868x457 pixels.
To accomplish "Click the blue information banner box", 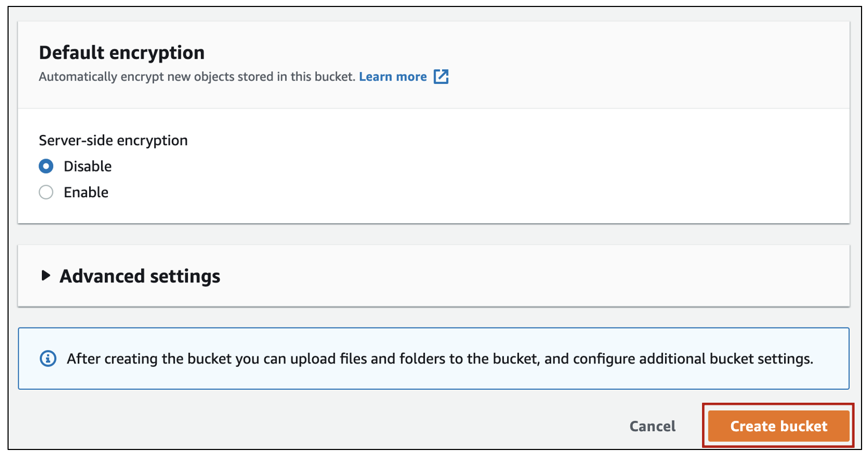I will (x=433, y=359).
